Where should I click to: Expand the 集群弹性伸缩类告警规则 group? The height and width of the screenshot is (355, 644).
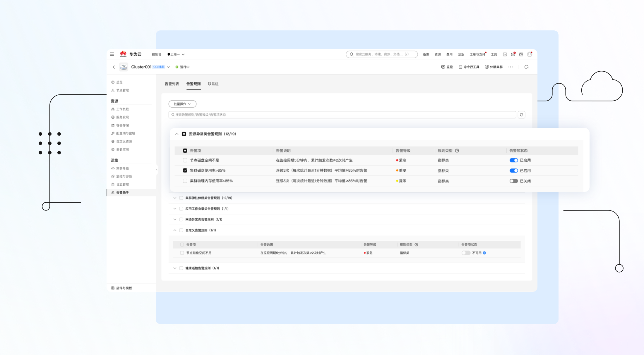click(x=175, y=198)
